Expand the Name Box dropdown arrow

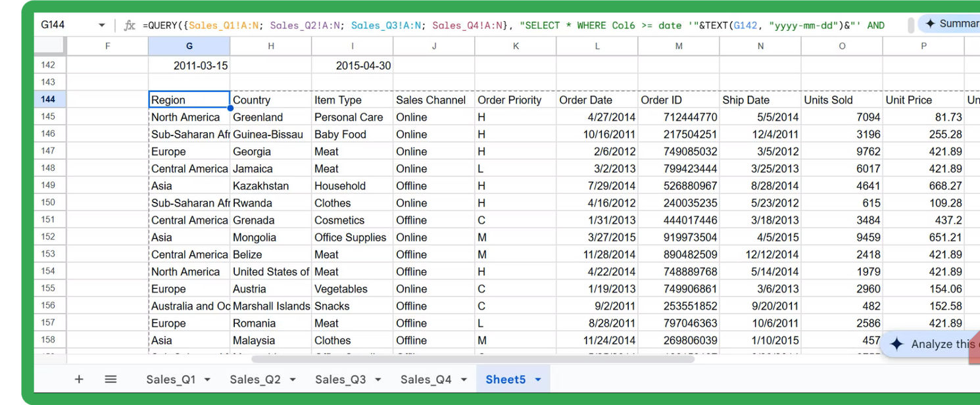[x=102, y=25]
